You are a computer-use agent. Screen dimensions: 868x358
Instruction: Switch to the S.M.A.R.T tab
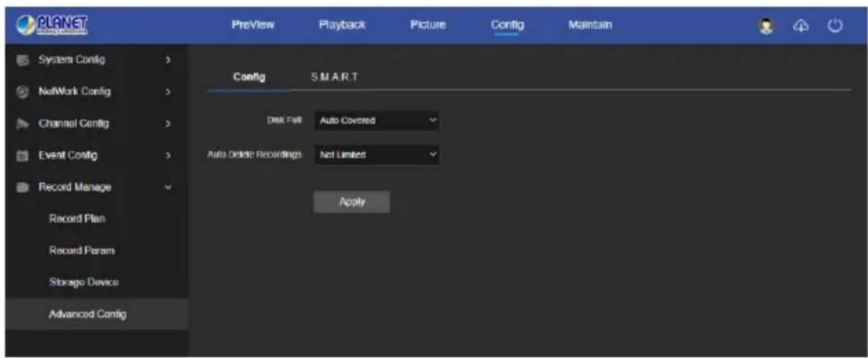click(x=334, y=77)
